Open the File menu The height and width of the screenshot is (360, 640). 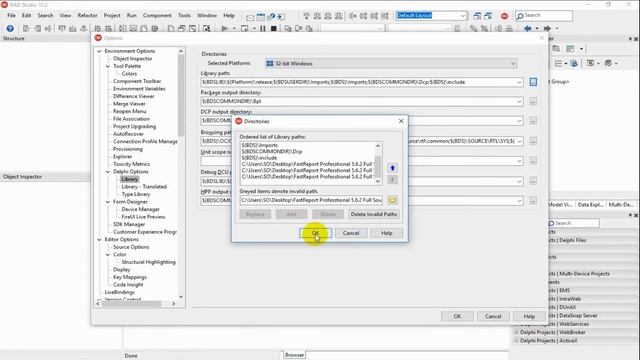click(11, 16)
